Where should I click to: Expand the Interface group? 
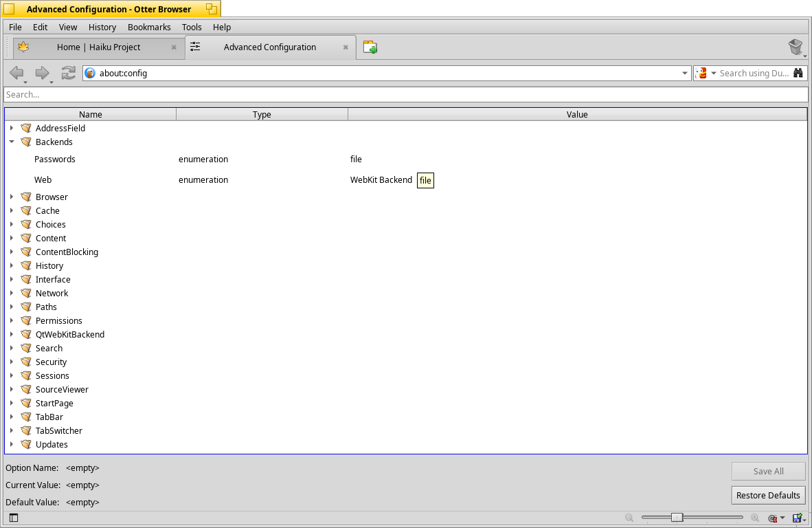click(12, 278)
